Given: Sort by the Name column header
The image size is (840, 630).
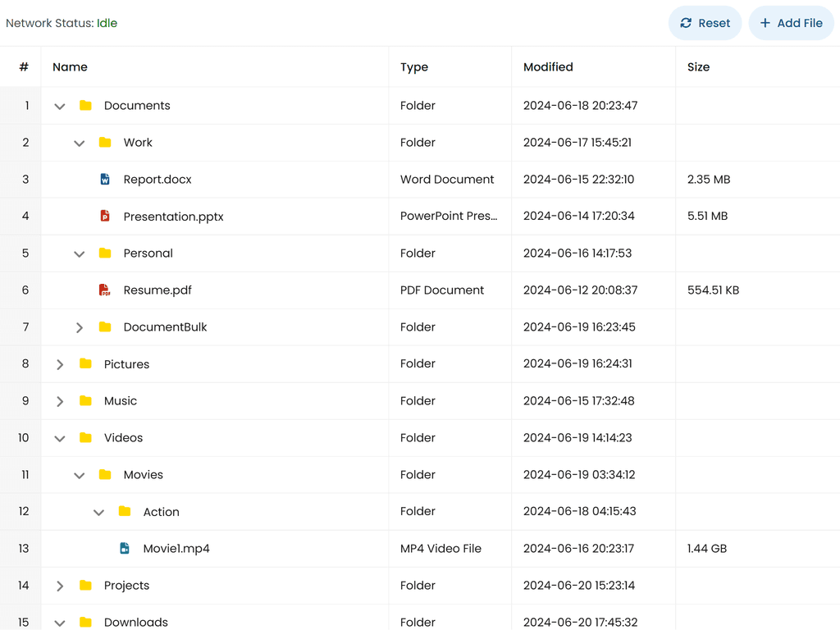Looking at the screenshot, I should click(71, 67).
